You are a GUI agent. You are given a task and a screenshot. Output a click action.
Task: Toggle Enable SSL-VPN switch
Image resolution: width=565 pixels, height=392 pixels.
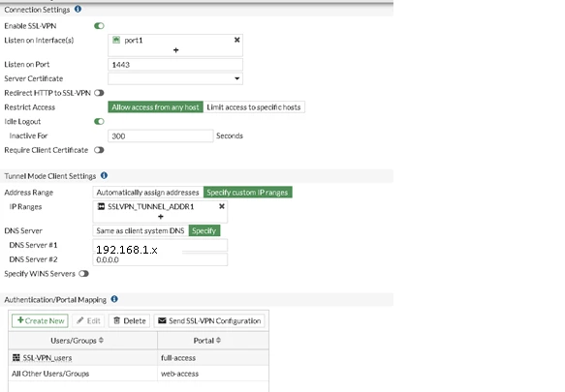click(x=99, y=26)
